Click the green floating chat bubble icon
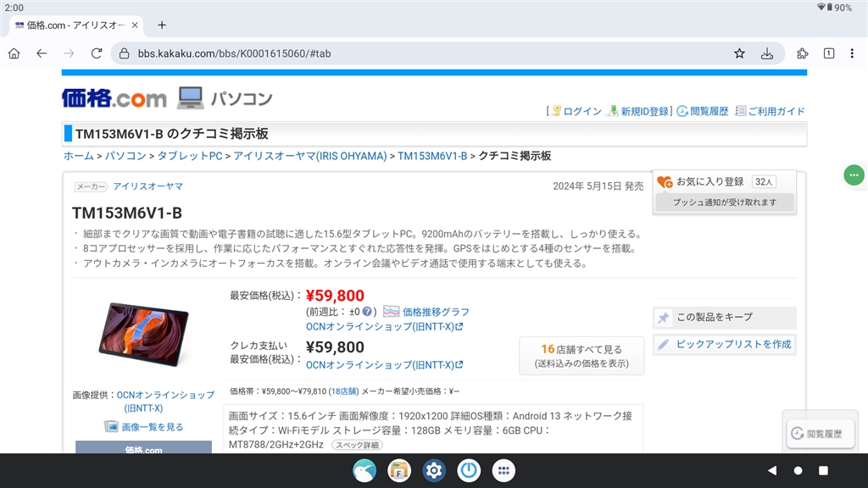 point(854,175)
